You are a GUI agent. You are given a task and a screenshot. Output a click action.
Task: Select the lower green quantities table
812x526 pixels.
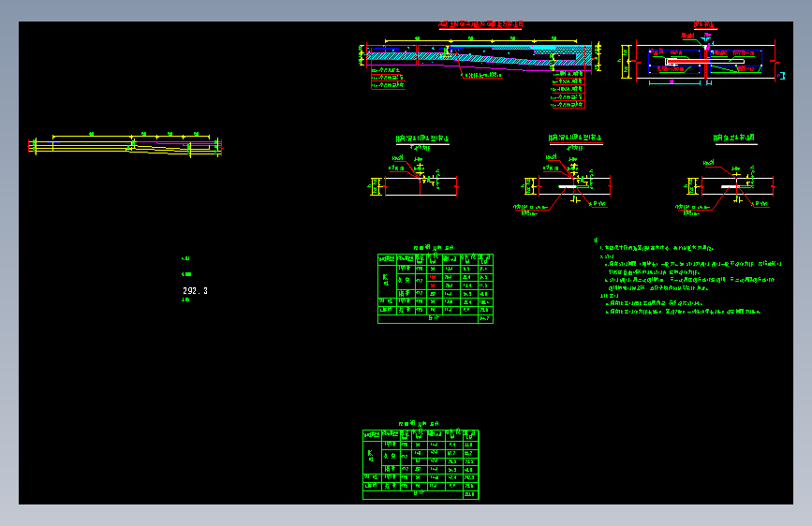pos(421,464)
